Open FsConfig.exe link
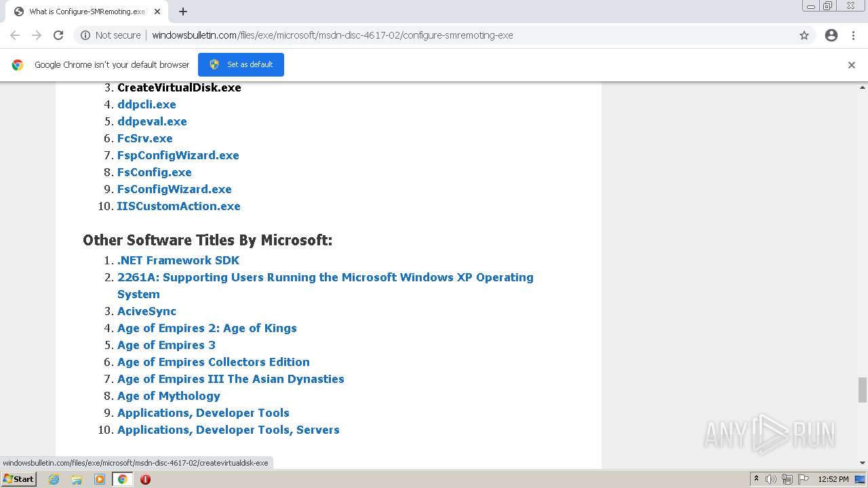 [155, 172]
